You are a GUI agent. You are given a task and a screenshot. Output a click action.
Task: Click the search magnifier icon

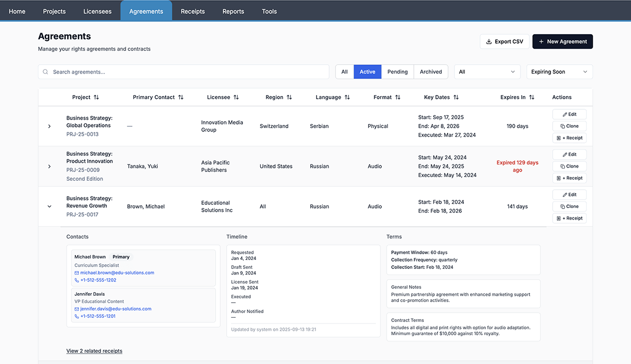tap(45, 71)
